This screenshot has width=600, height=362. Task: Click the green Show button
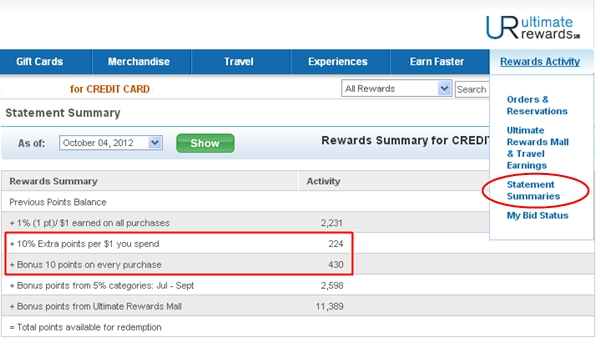205,143
